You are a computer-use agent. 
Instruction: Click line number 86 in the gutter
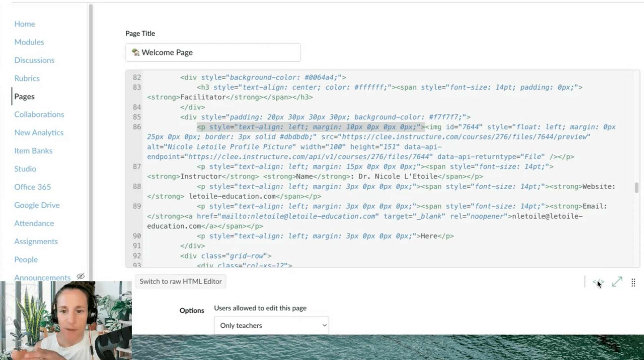click(137, 127)
